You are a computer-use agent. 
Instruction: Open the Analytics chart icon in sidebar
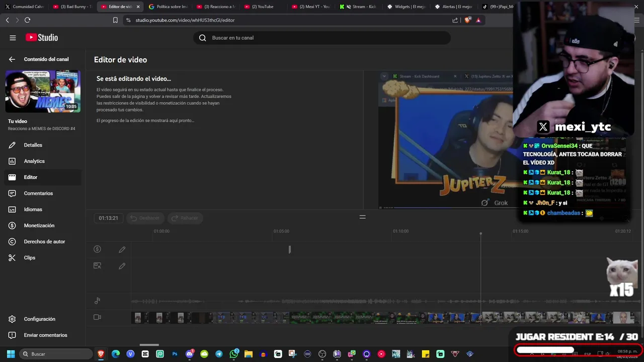pyautogui.click(x=12, y=161)
